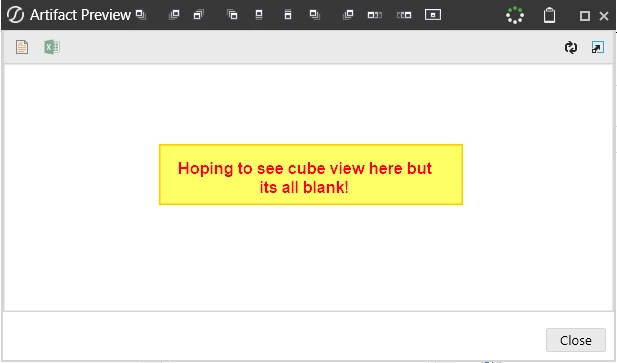Open the clipboard icon in the title bar
617x363 pixels.
click(549, 15)
